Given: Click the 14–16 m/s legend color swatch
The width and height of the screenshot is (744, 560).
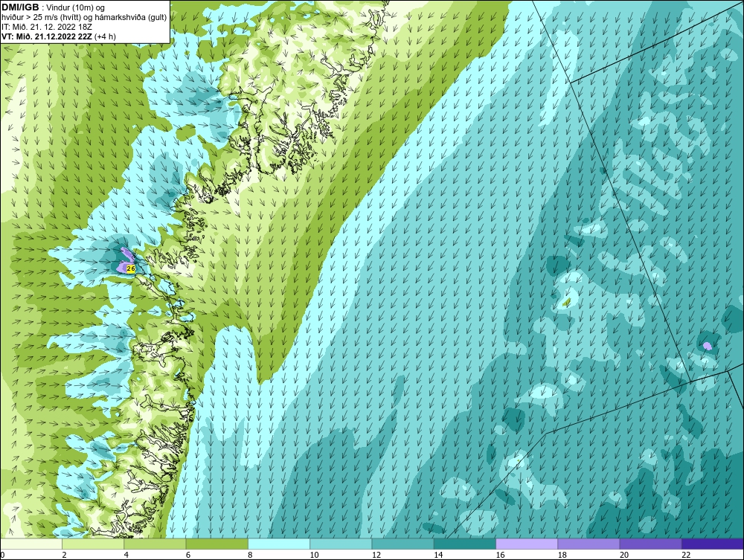Looking at the screenshot, I should pyautogui.click(x=464, y=544).
